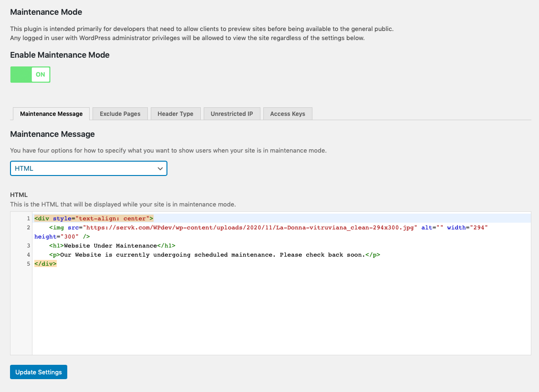539x392 pixels.
Task: Click the Enable Maintenance Mode heading
Action: click(x=60, y=55)
